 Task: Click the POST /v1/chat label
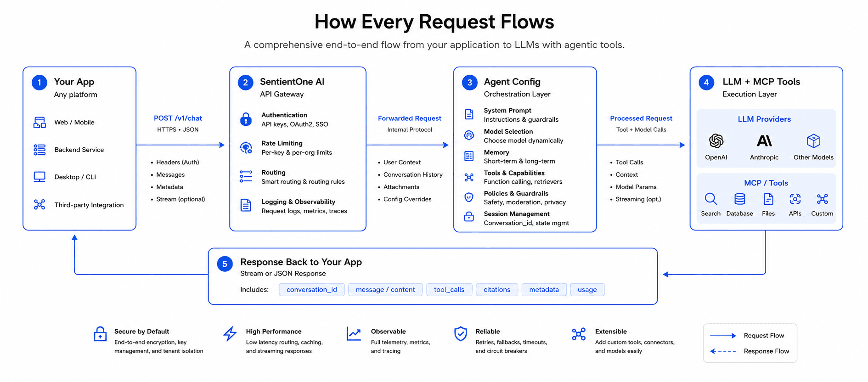(x=178, y=118)
